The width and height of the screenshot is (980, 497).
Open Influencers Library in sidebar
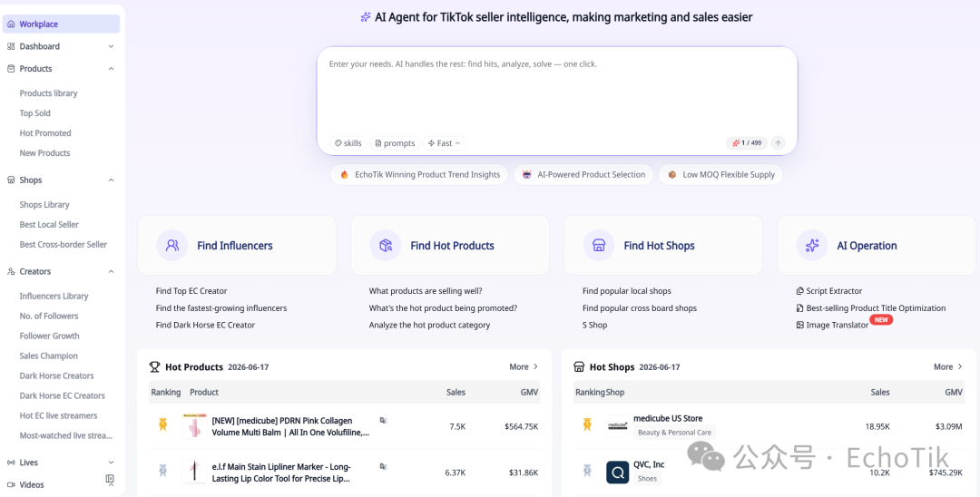[x=54, y=296]
